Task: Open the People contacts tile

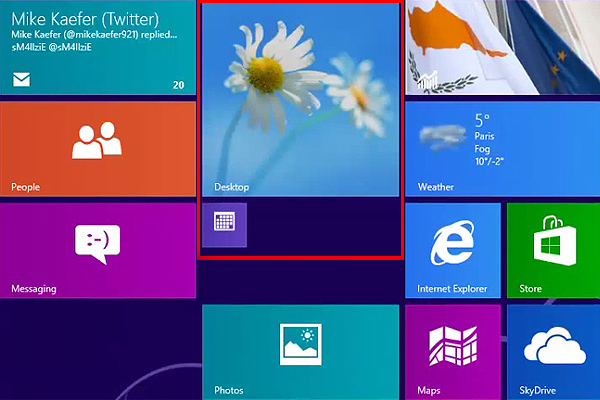Action: click(x=97, y=148)
